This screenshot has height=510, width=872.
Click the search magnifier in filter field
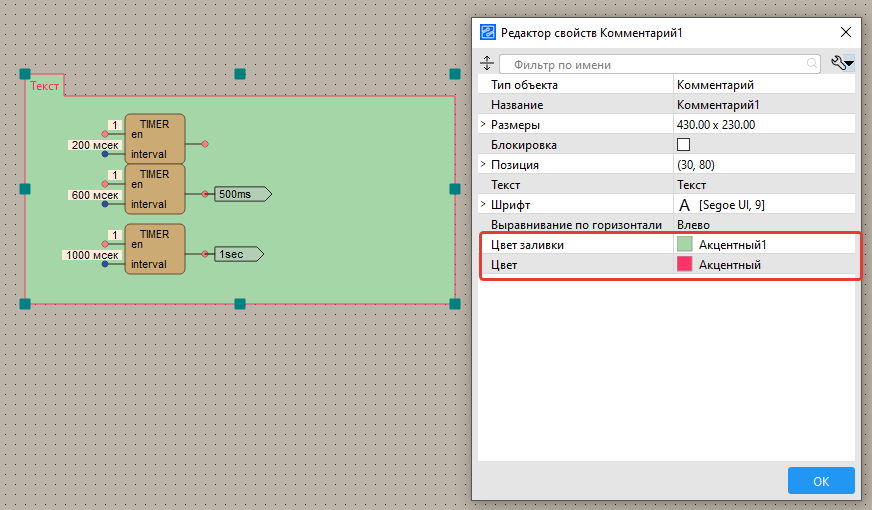(x=812, y=64)
